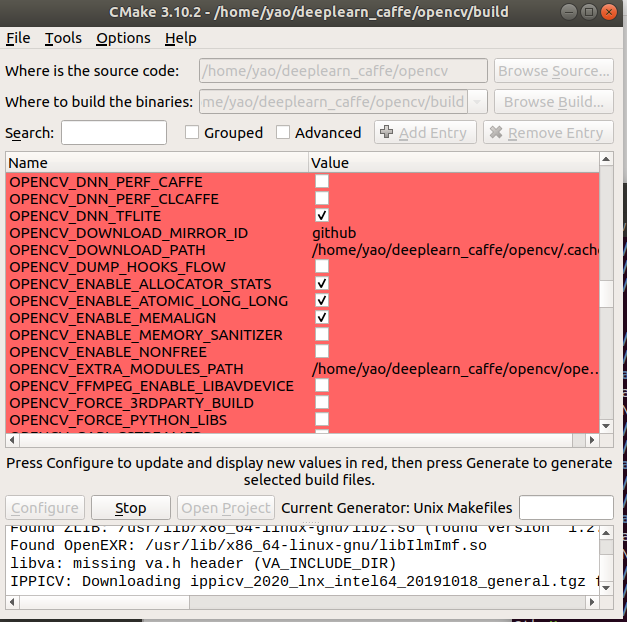Open the Options menu
This screenshot has width=627, height=622.
(123, 38)
